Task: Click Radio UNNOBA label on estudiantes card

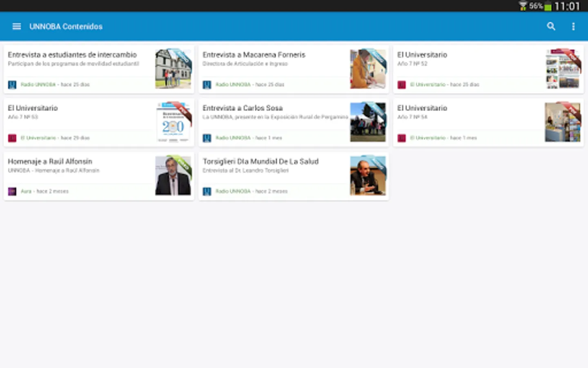Action: 38,85
